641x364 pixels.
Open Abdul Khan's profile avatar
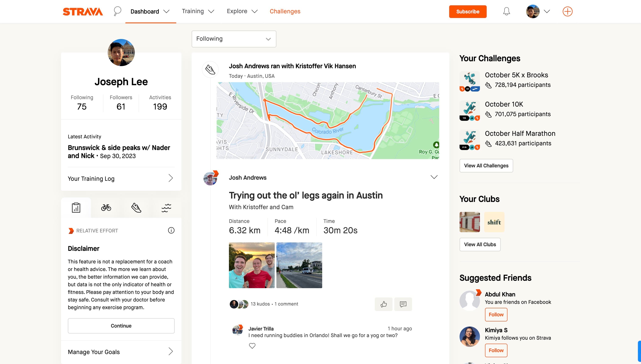click(x=470, y=300)
